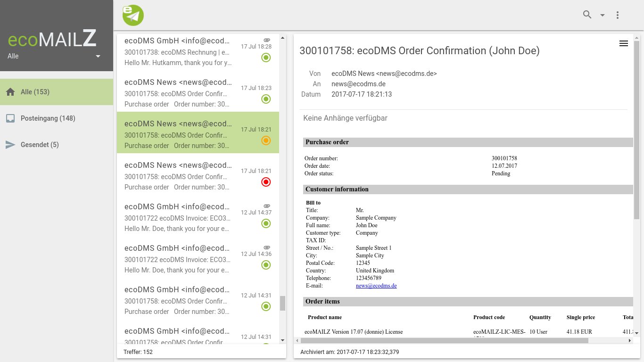
Task: Switch to the Posteingang folder
Action: 47,118
